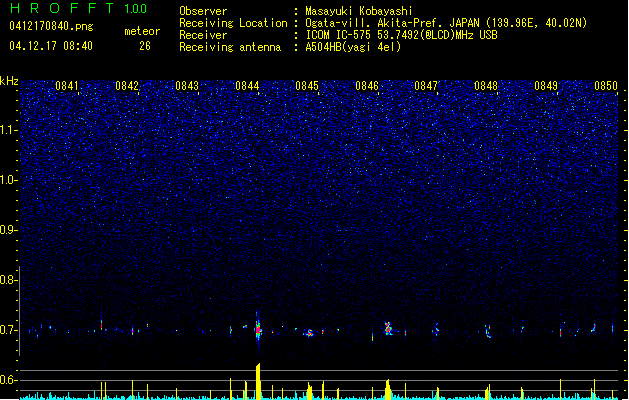Click the 0841 time marker
Image resolution: width=629 pixels, height=400 pixels.
(x=67, y=86)
